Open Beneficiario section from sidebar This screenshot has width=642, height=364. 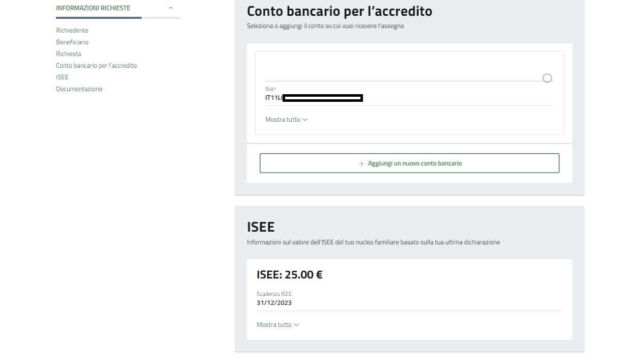click(72, 42)
